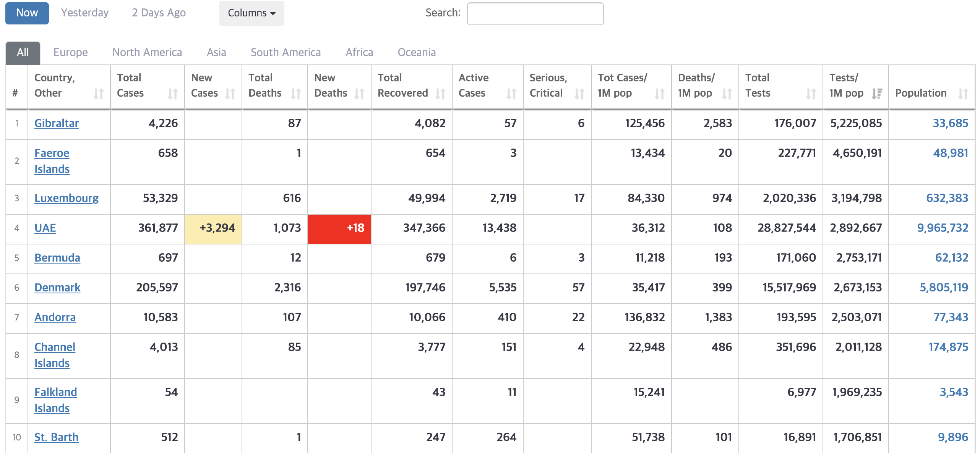Open the South America tab
This screenshot has width=980, height=453.
[286, 52]
